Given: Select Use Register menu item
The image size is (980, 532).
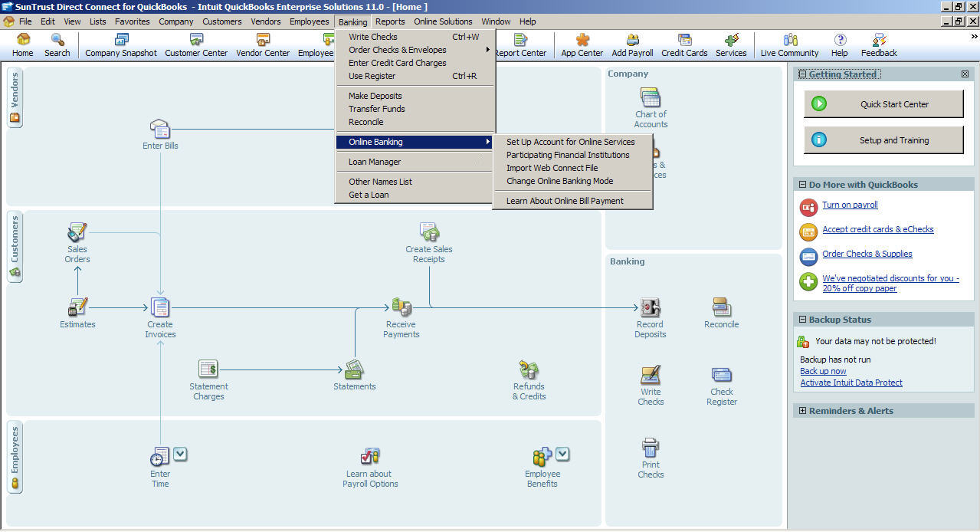Looking at the screenshot, I should (415, 76).
